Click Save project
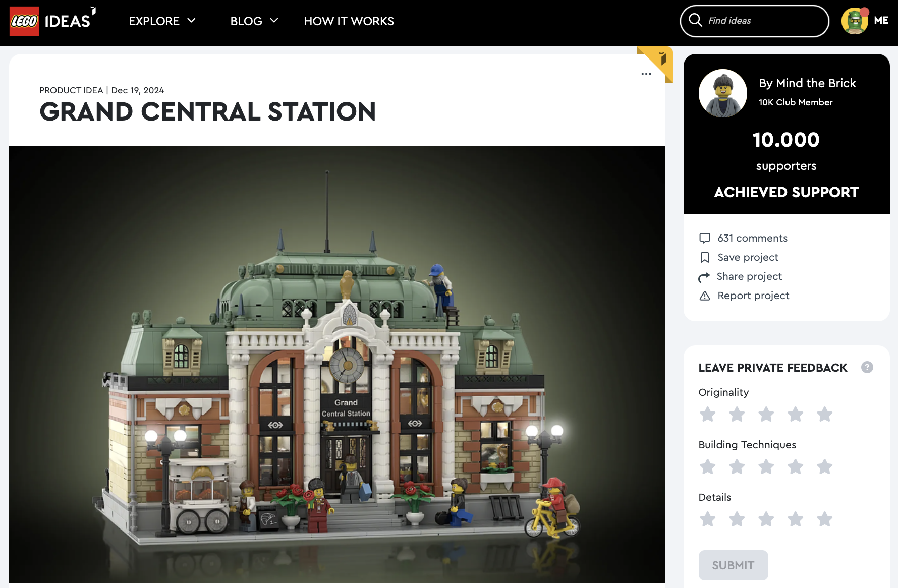Image resolution: width=898 pixels, height=588 pixels. click(748, 257)
